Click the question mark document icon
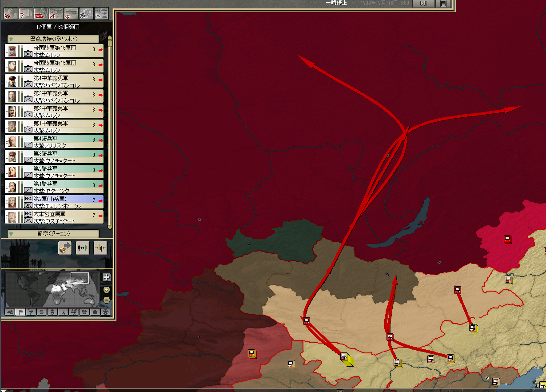This screenshot has width=546, height=392. [x=26, y=14]
